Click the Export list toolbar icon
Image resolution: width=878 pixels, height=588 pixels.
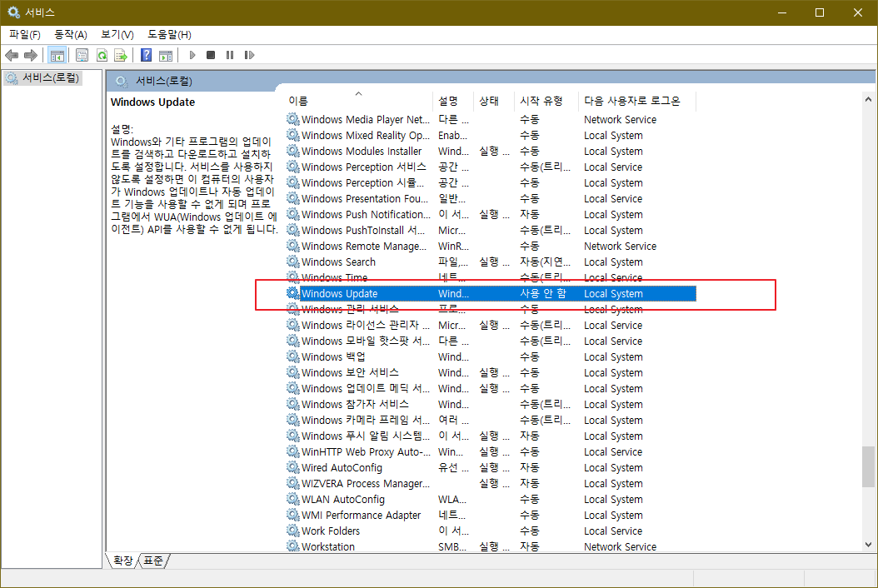pyautogui.click(x=121, y=55)
